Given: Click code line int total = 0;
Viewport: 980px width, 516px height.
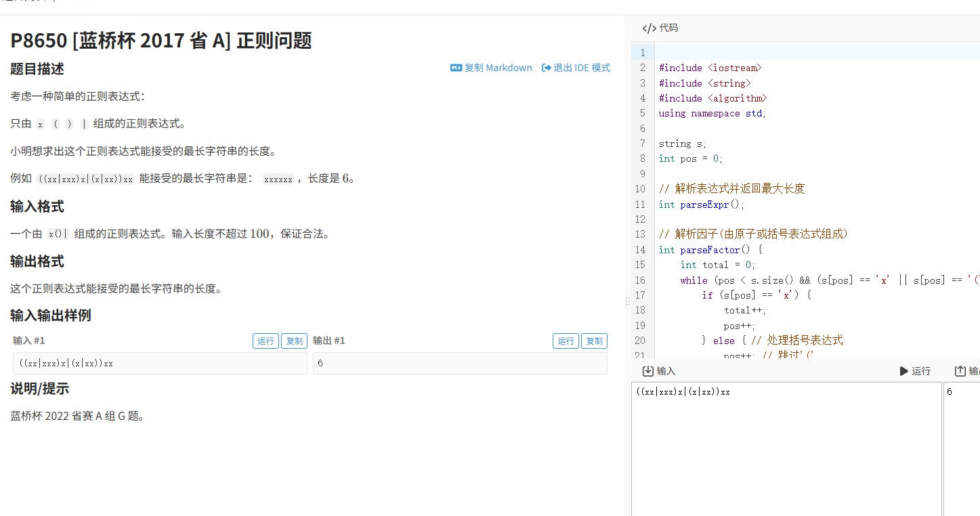Looking at the screenshot, I should (x=718, y=265).
